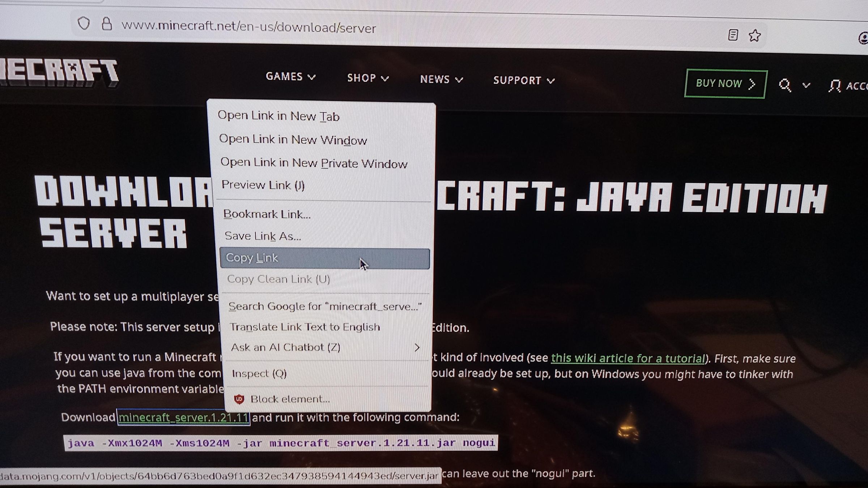Select Copy Clean Link in context menu

tap(325, 279)
